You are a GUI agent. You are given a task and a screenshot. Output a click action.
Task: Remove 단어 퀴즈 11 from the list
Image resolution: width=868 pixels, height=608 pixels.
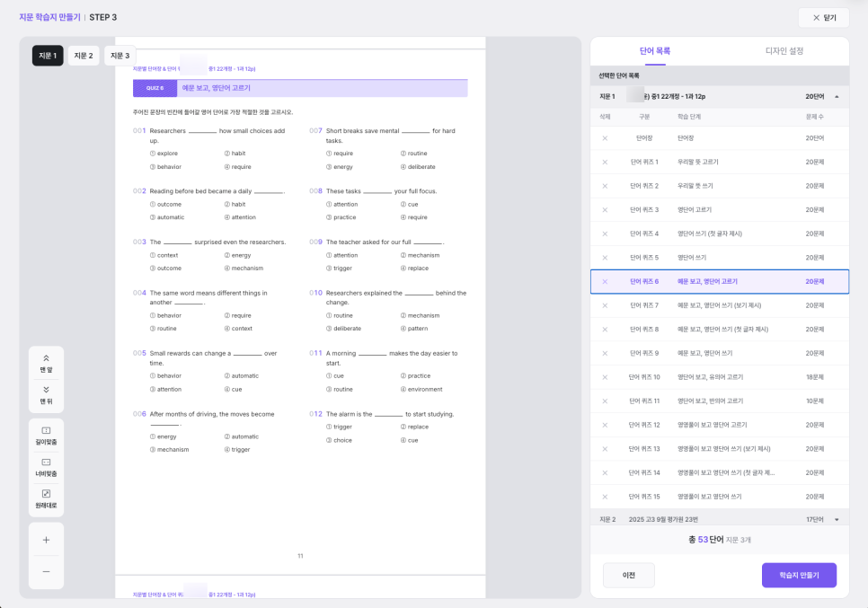click(x=605, y=401)
